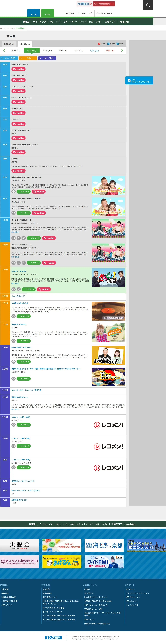Open 受信エリア in top navigation bar
This screenshot has height=644, width=166.
pyautogui.click(x=110, y=22)
